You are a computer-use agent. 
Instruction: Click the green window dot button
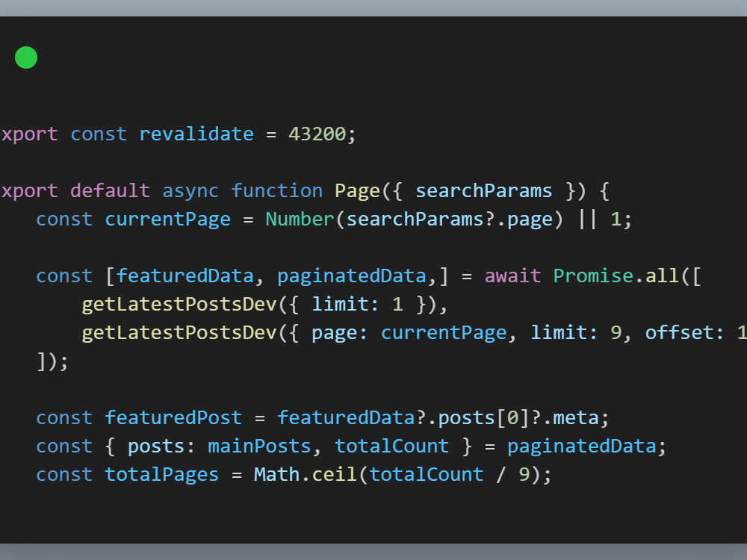[x=26, y=57]
